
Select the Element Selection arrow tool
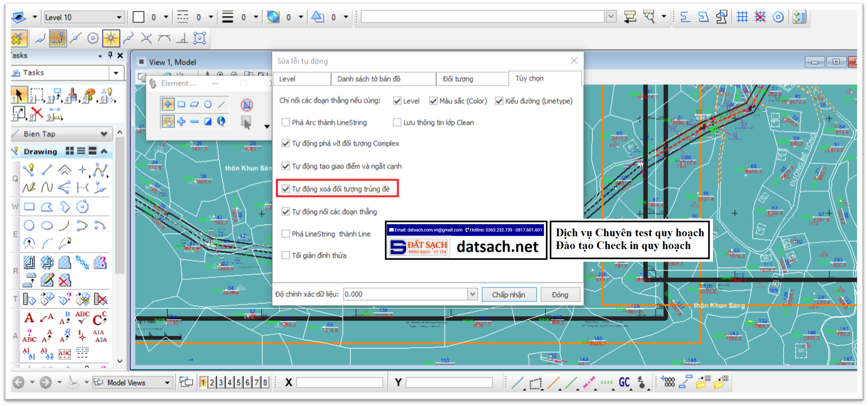(x=18, y=94)
